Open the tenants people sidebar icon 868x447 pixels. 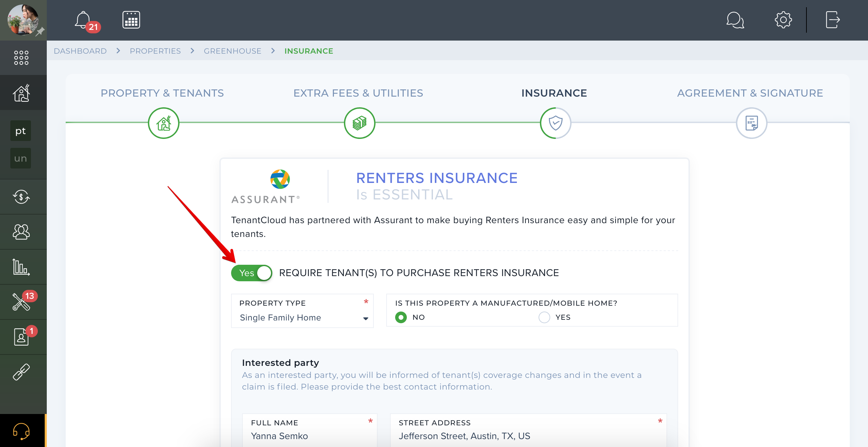pos(21,232)
